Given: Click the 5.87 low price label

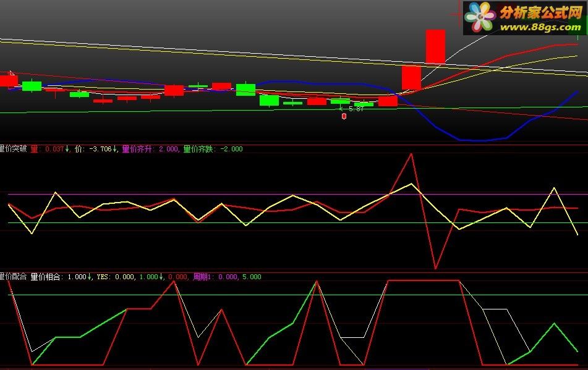Looking at the screenshot, I should pos(356,109).
